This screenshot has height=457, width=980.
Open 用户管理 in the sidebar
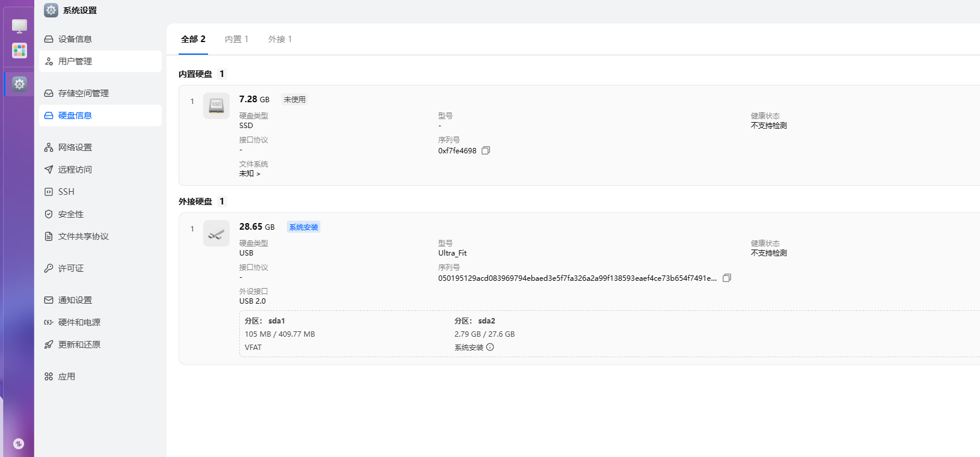(75, 61)
